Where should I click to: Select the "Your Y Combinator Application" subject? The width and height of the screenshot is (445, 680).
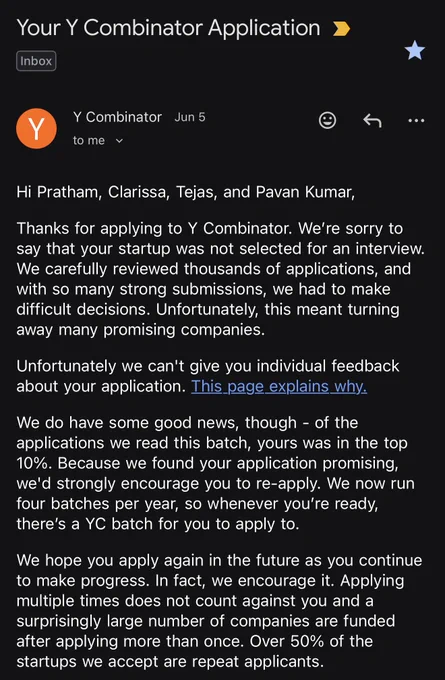(x=168, y=28)
